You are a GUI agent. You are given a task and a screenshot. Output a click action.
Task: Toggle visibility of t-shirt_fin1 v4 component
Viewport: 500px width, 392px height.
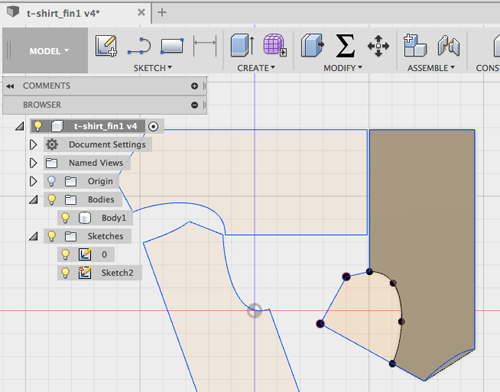pos(38,126)
